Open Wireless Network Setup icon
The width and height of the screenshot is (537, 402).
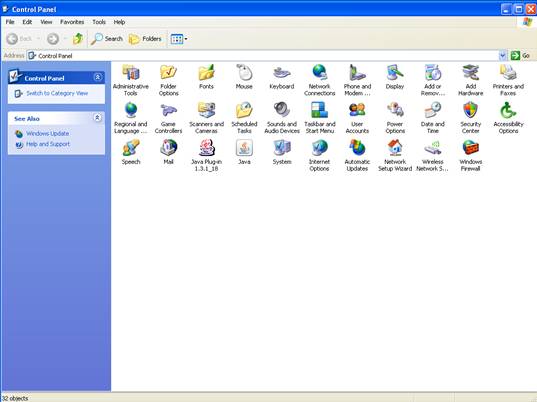(433, 148)
